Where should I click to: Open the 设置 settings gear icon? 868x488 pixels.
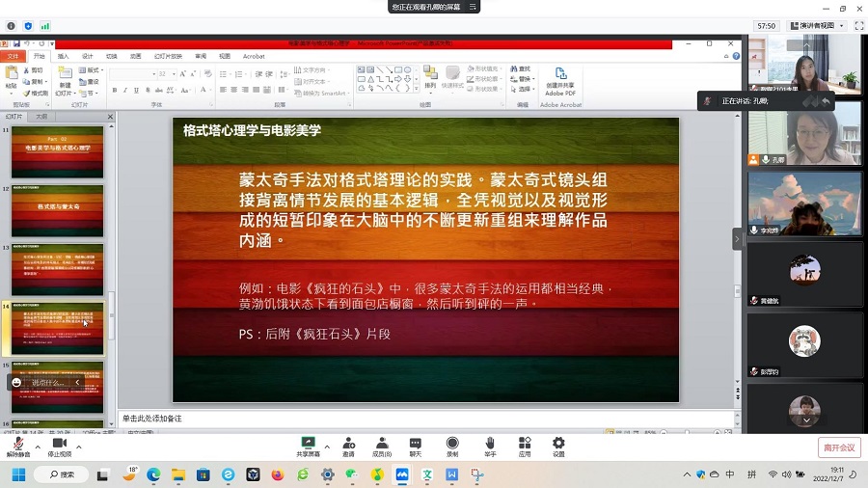558,443
